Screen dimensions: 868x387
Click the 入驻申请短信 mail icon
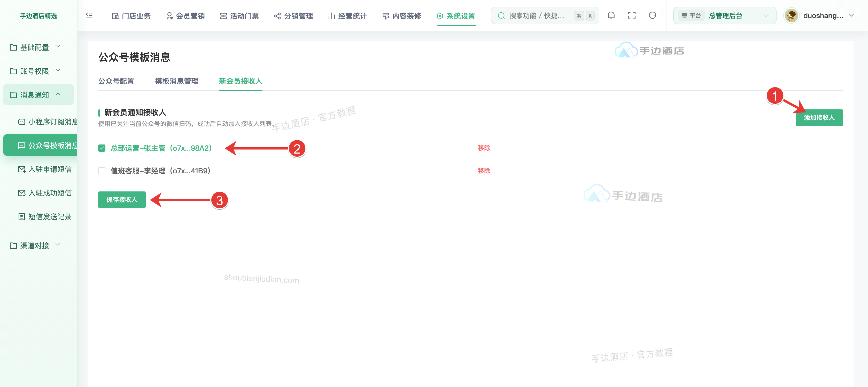tap(21, 169)
